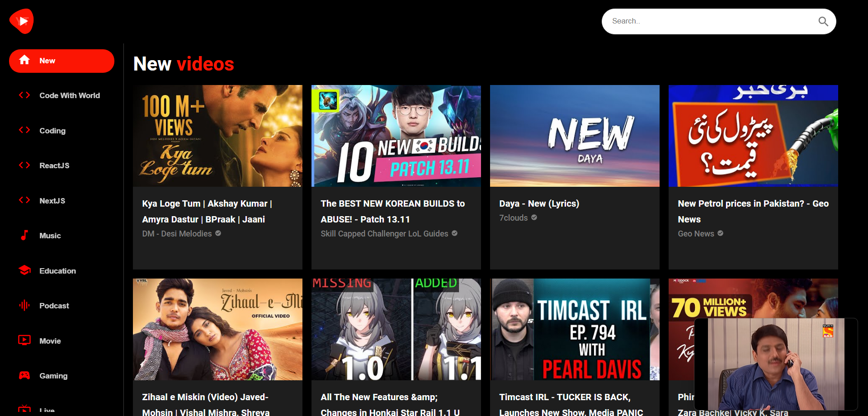Click the Podcast waveform icon
This screenshot has height=416, width=868.
[24, 306]
